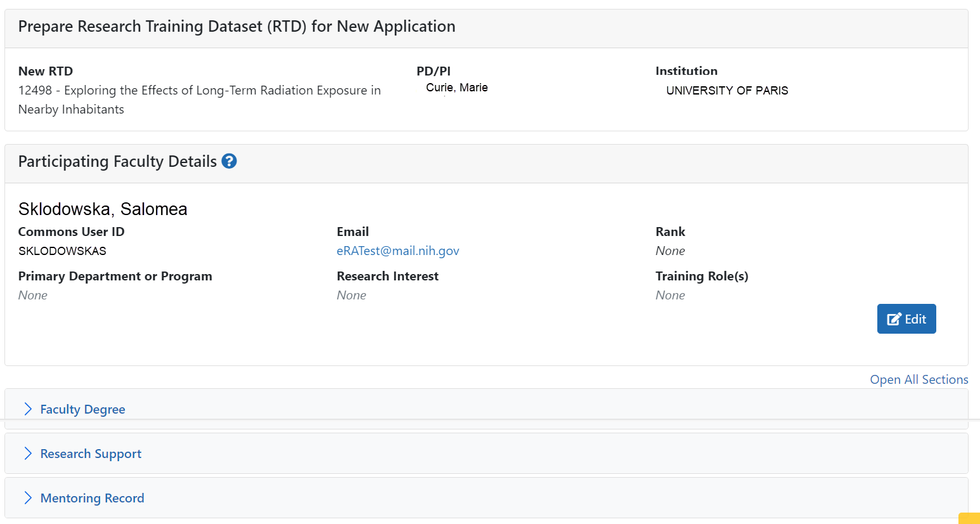Select the Commons User ID value SKLODOWSKAS
The height and width of the screenshot is (524, 980).
[62, 251]
